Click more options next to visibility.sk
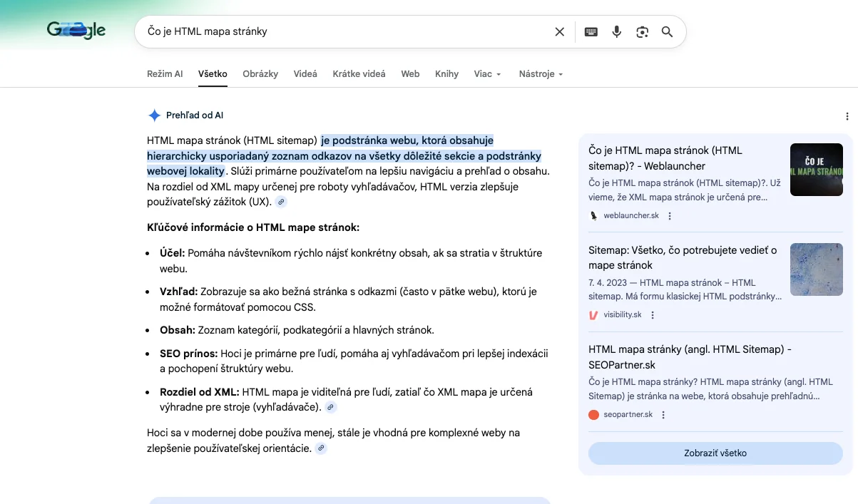Viewport: 858px width, 504px height. tap(653, 315)
